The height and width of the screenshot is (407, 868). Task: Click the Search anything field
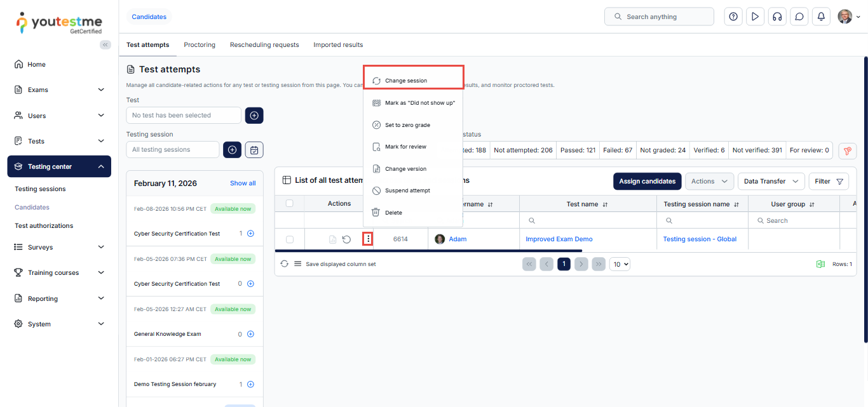(x=658, y=17)
